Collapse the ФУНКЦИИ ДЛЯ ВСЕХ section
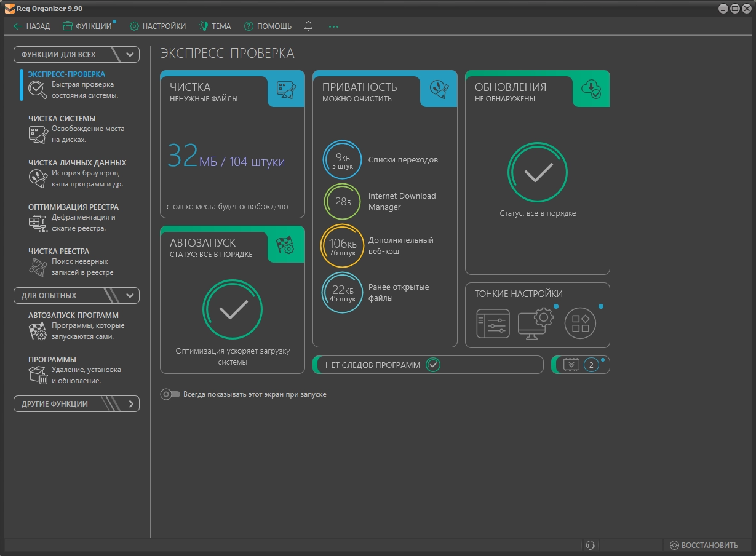 (x=130, y=55)
